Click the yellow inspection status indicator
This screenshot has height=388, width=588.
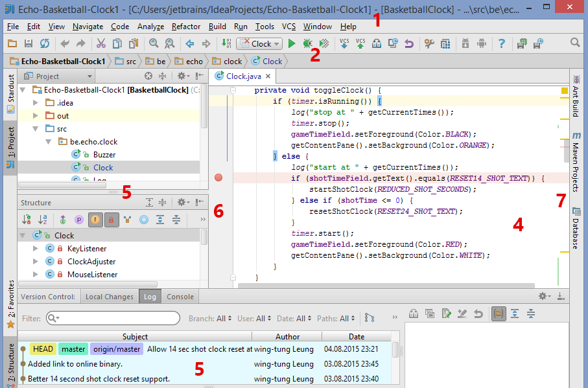(x=565, y=90)
